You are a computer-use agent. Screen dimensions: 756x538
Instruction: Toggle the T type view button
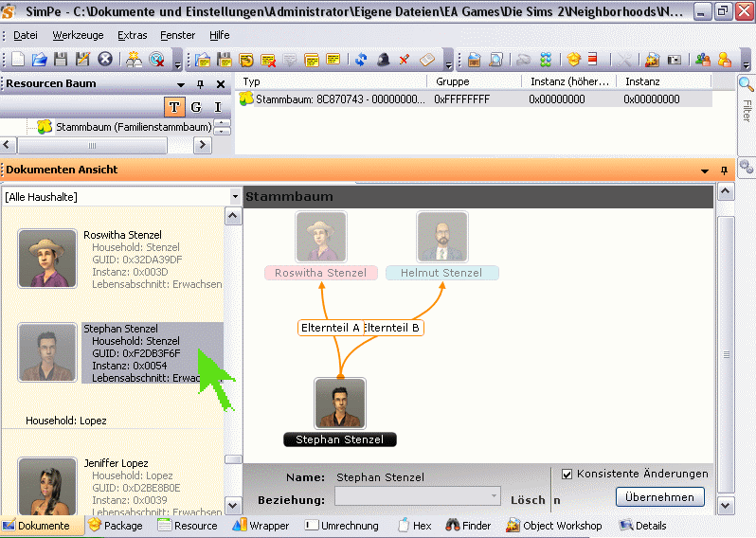coord(173,107)
